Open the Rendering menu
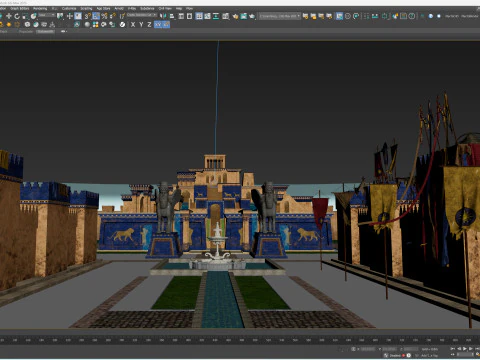 (x=40, y=8)
